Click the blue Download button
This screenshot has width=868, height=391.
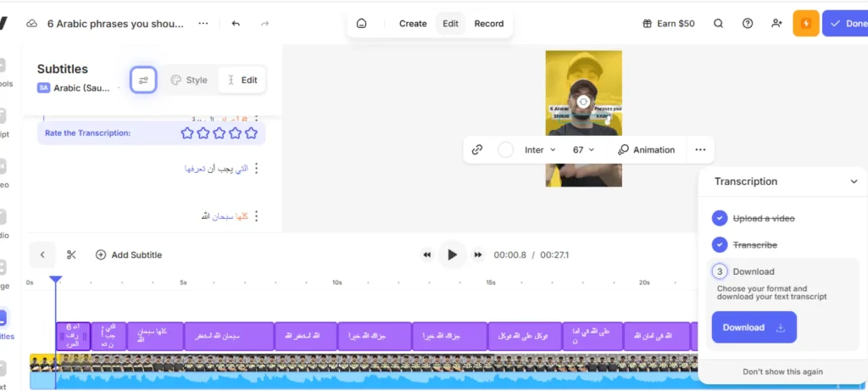pyautogui.click(x=754, y=327)
